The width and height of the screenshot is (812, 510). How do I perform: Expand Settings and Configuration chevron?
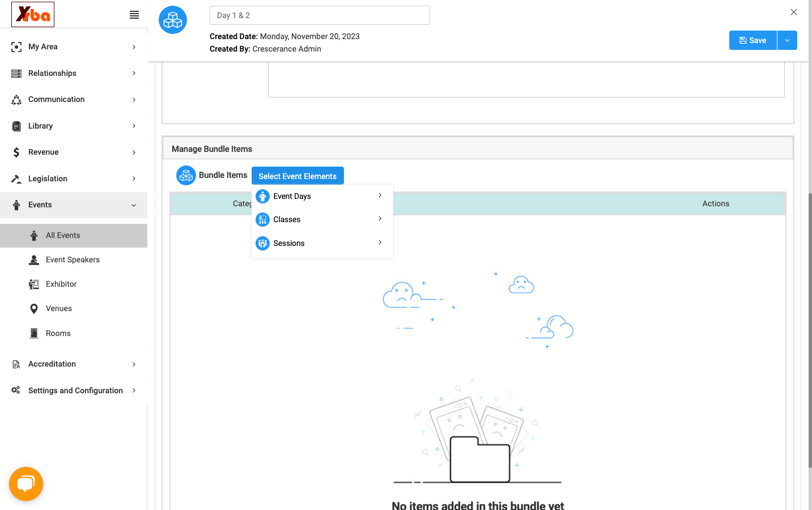click(x=134, y=390)
